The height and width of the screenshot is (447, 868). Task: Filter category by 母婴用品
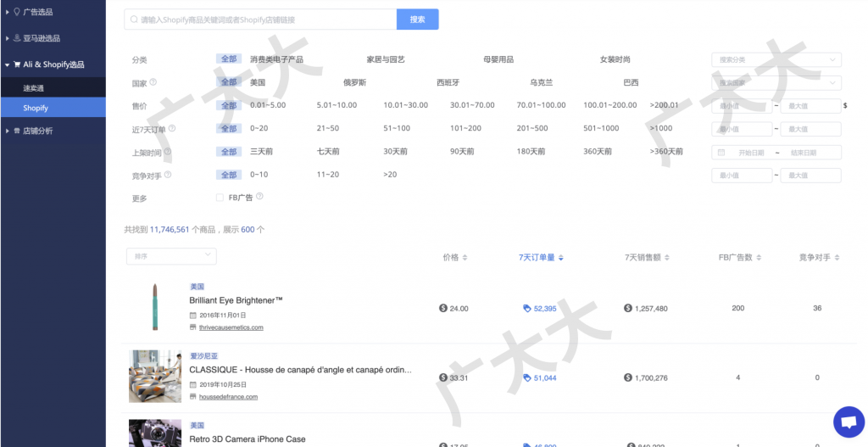498,59
